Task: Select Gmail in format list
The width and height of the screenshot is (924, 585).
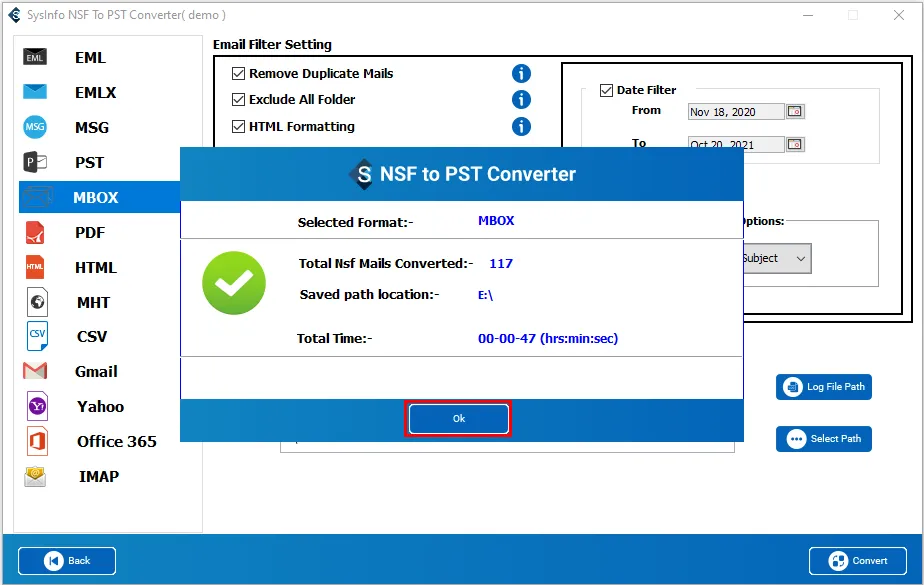Action: point(96,371)
